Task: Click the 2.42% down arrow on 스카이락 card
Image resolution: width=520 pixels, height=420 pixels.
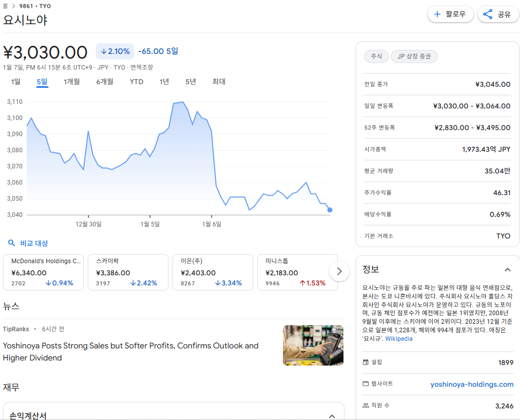Action: [x=133, y=283]
